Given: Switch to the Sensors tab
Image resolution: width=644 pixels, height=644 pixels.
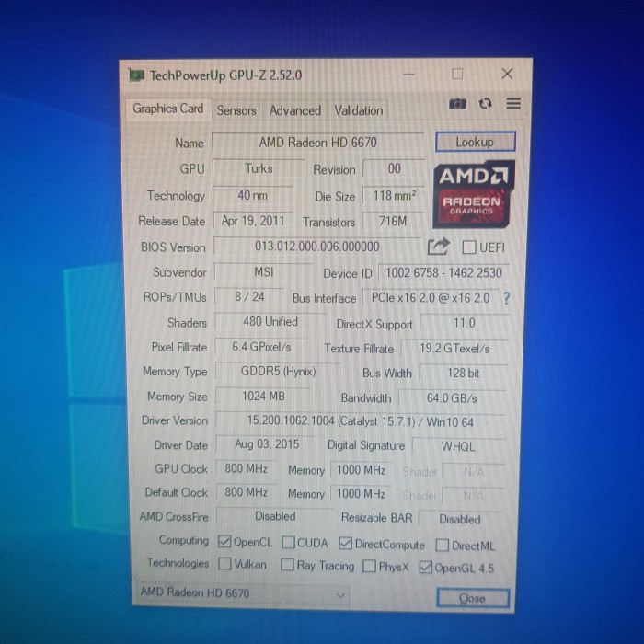Looking at the screenshot, I should point(236,110).
